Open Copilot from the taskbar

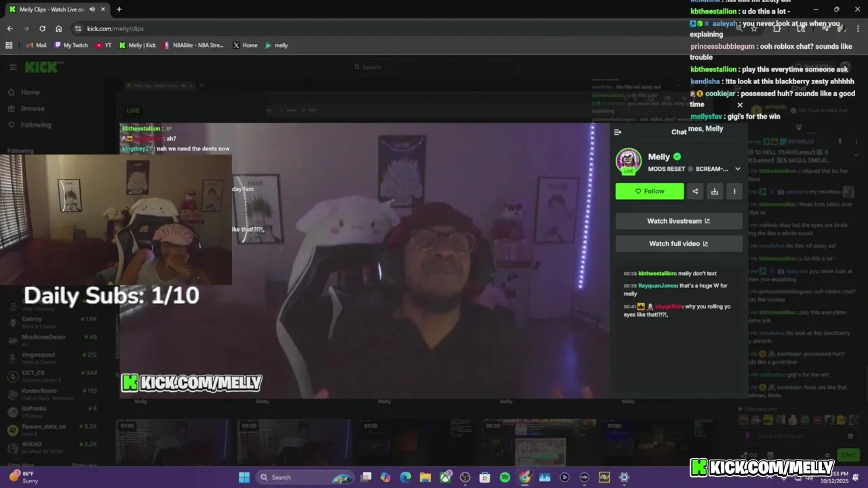point(386,477)
